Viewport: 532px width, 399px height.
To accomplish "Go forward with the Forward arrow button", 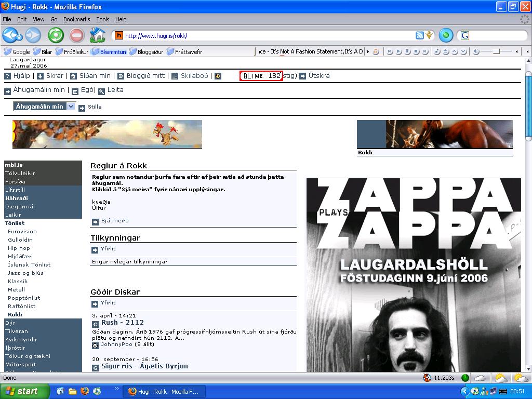I will (x=33, y=35).
